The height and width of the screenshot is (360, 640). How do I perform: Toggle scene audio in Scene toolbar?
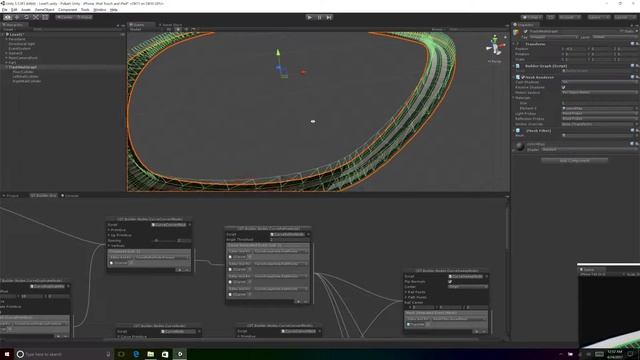coord(186,29)
